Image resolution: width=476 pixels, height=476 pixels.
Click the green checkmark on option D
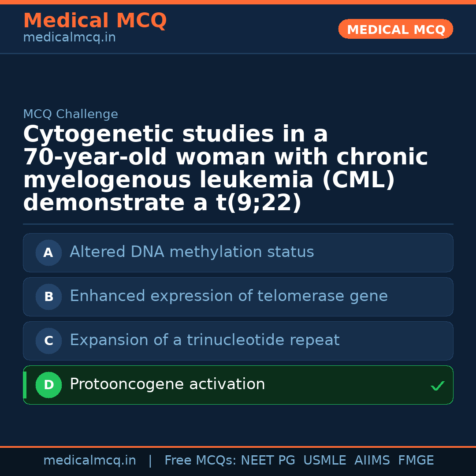(x=437, y=386)
